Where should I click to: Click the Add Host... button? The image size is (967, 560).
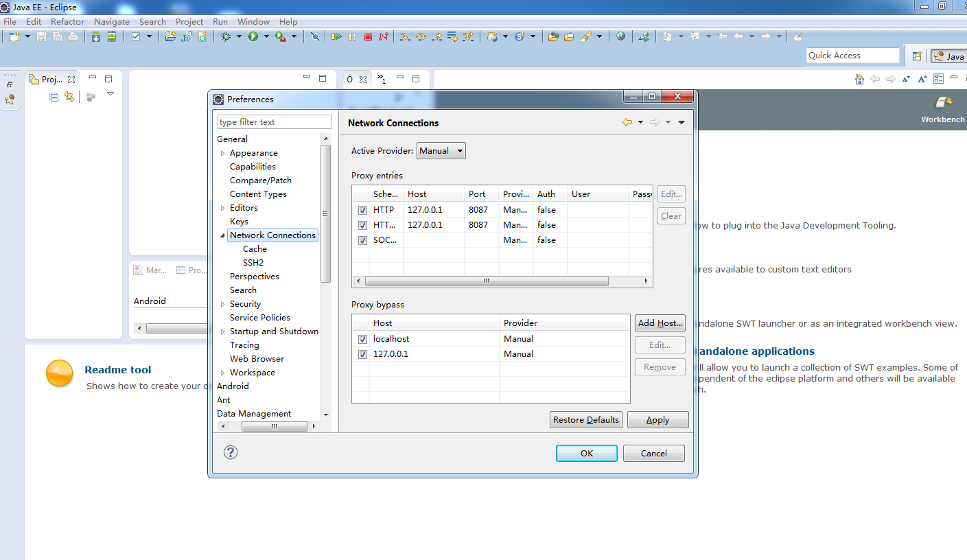[x=660, y=323]
